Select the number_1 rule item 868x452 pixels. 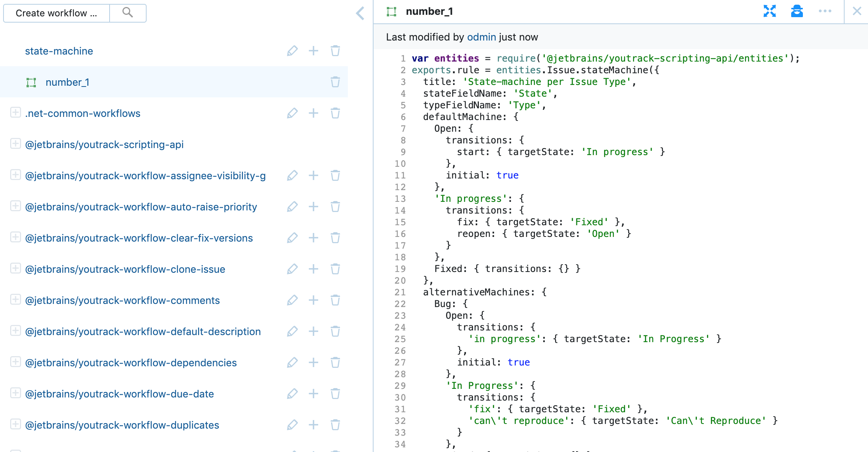(67, 82)
